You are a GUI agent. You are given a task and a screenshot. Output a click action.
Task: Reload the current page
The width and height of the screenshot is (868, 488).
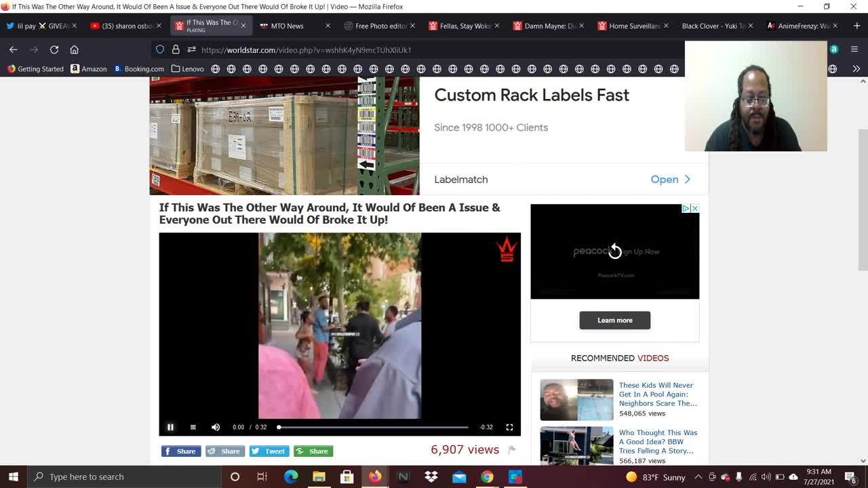(54, 49)
